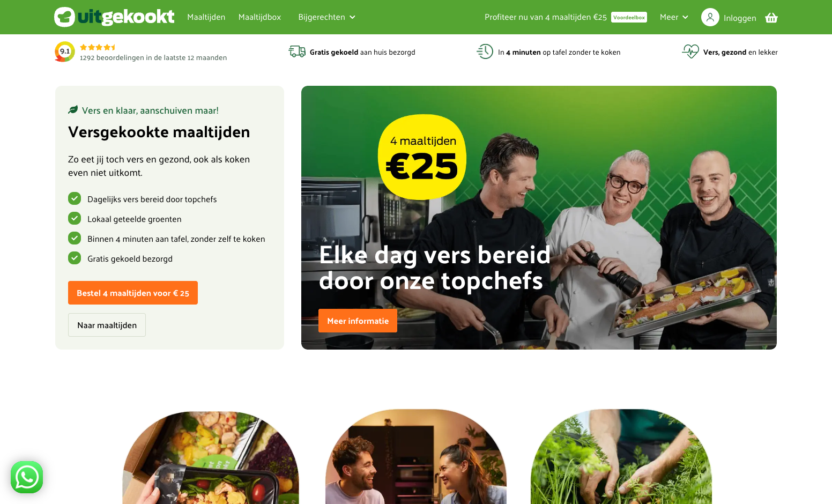
Task: Click the 4 minutes clock icon
Action: (485, 51)
